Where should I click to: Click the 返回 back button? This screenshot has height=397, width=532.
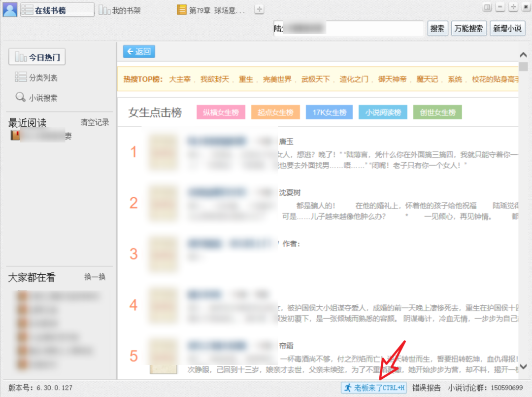click(x=139, y=51)
